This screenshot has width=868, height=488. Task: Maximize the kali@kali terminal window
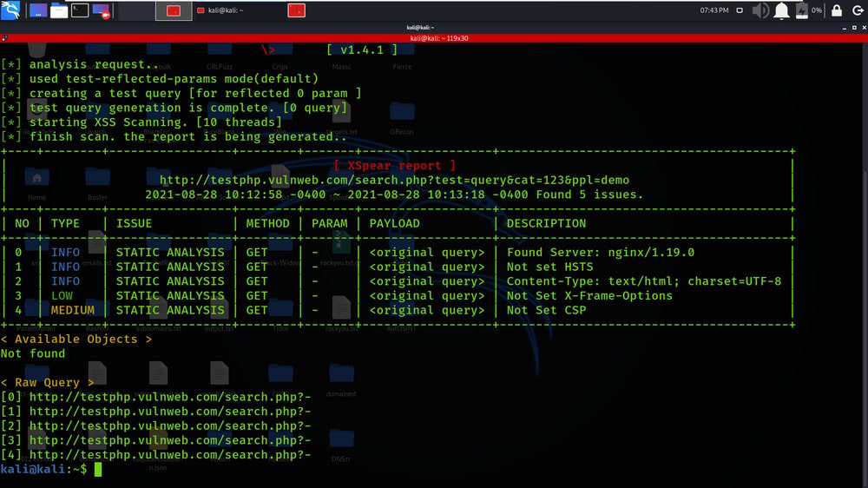point(854,27)
